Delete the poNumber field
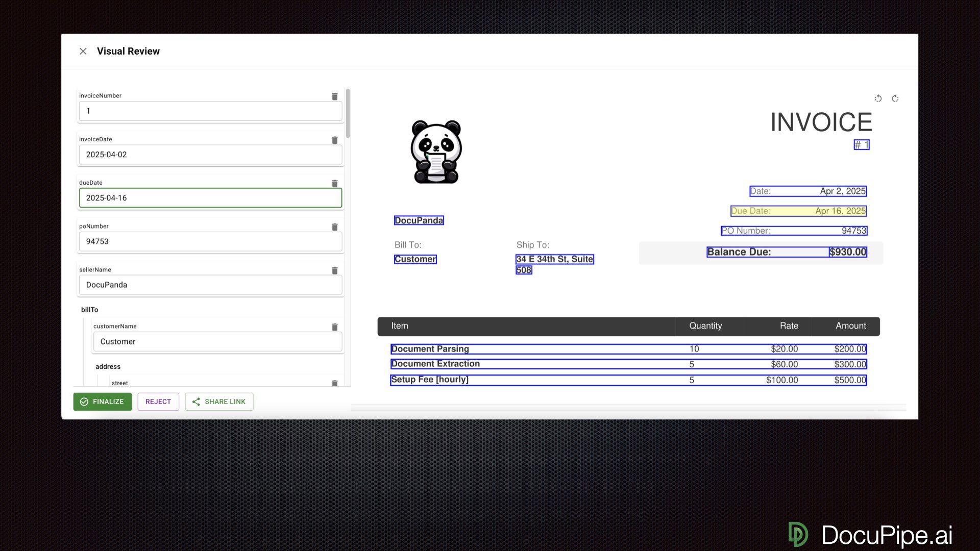This screenshot has height=551, width=980. 334,227
